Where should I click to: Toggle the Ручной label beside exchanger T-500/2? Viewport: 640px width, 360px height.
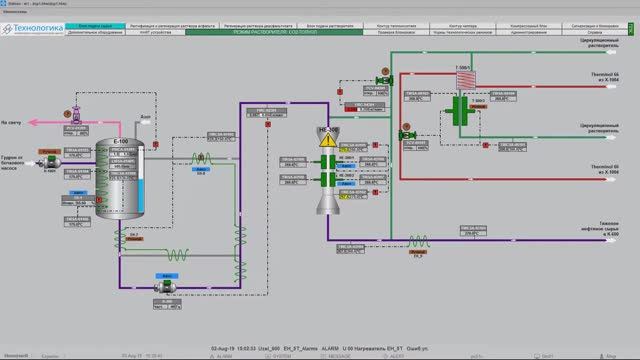point(478,107)
